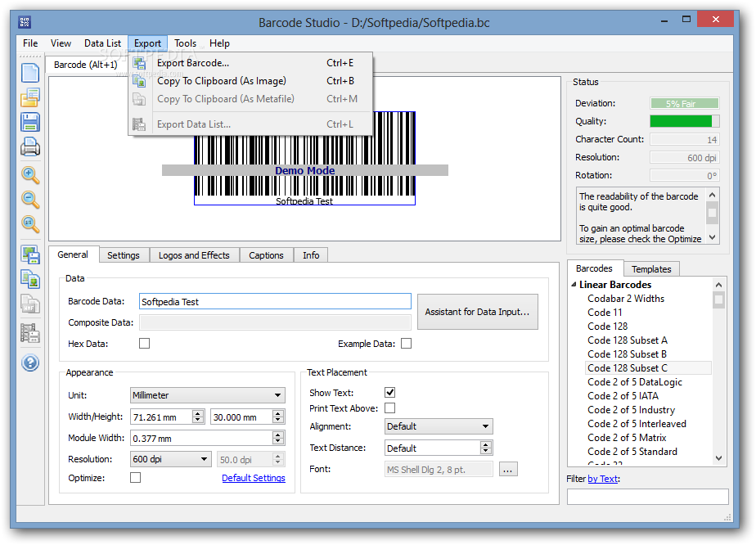Choose Copy To Clipboard (As Image)
The image size is (756, 545).
tap(250, 81)
